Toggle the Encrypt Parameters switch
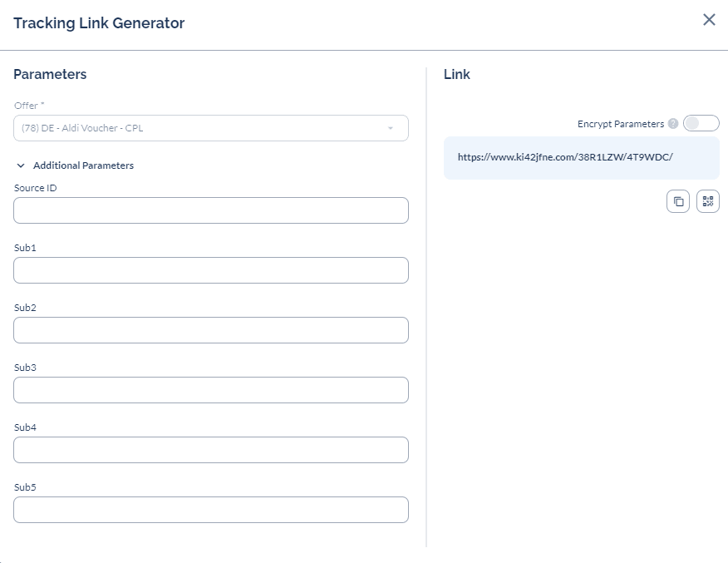Image resolution: width=728 pixels, height=563 pixels. (x=701, y=124)
